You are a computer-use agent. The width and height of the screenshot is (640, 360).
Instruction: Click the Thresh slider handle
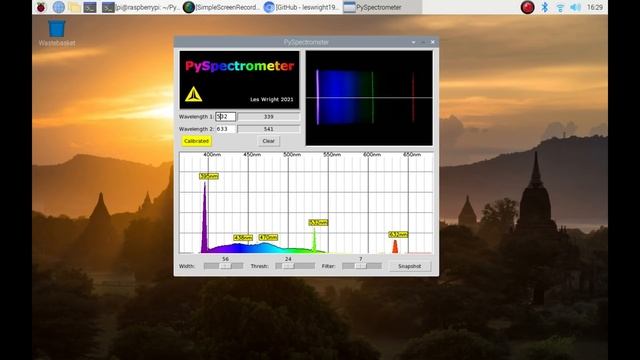(x=288, y=266)
